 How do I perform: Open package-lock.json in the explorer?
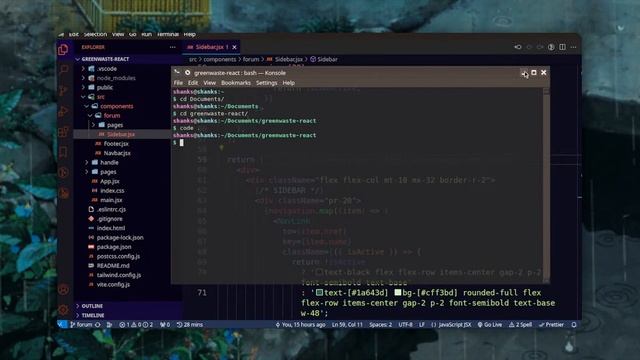tap(120, 238)
